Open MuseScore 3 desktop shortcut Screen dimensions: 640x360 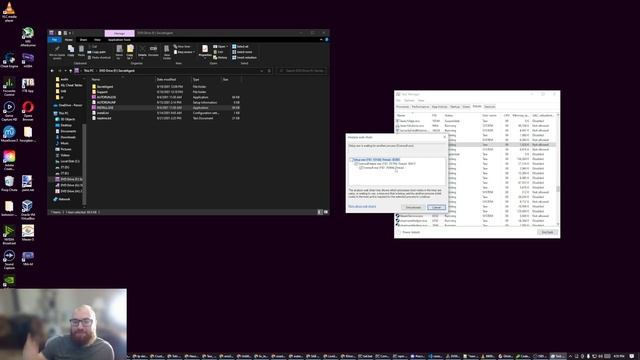tap(9, 134)
